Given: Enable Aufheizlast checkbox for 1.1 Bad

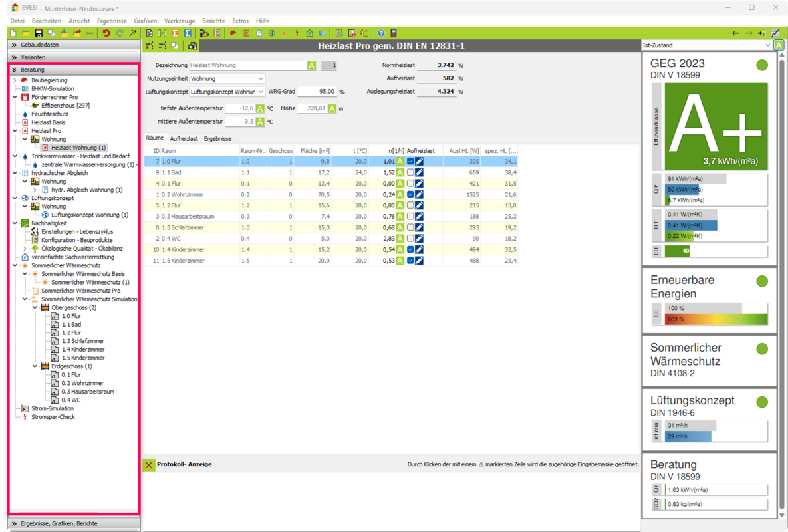Looking at the screenshot, I should (410, 172).
